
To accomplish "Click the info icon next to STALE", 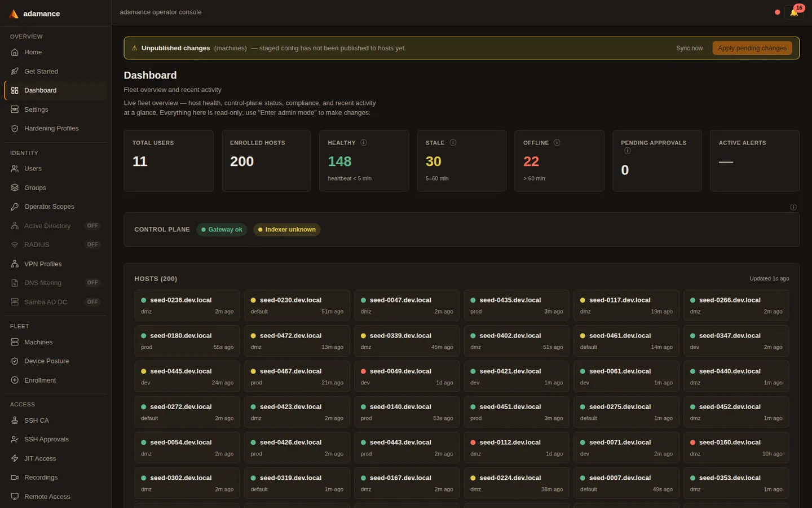I will (453, 143).
